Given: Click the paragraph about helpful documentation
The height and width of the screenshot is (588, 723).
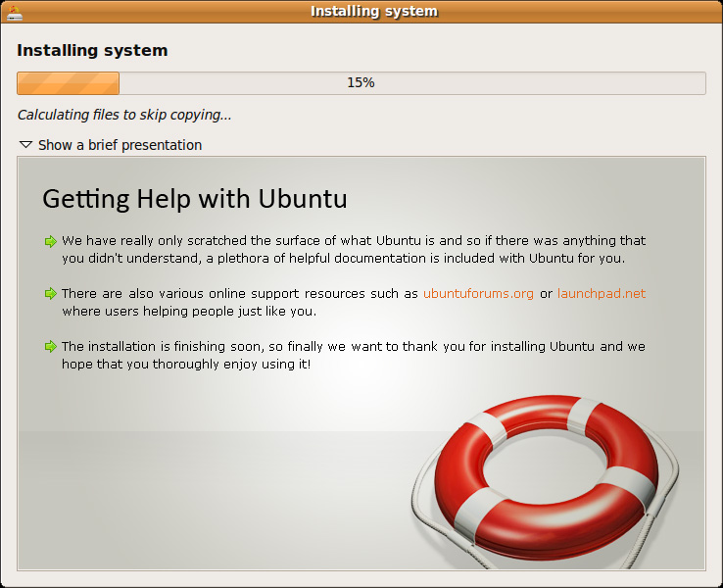Looking at the screenshot, I should pyautogui.click(x=353, y=250).
